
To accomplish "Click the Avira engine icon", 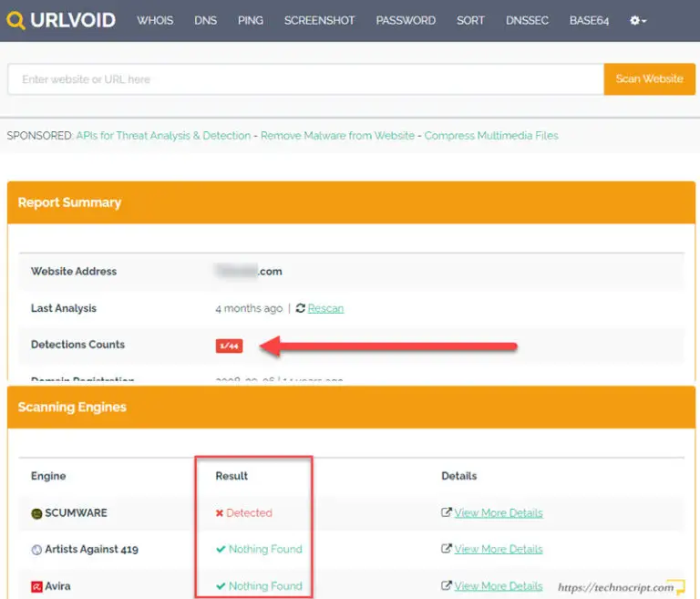I will [36, 586].
